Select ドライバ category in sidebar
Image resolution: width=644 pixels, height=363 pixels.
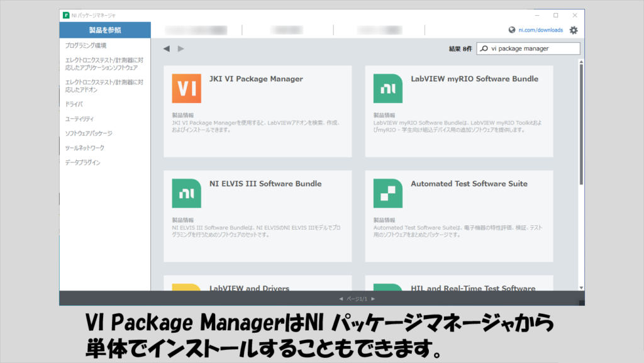tap(74, 104)
